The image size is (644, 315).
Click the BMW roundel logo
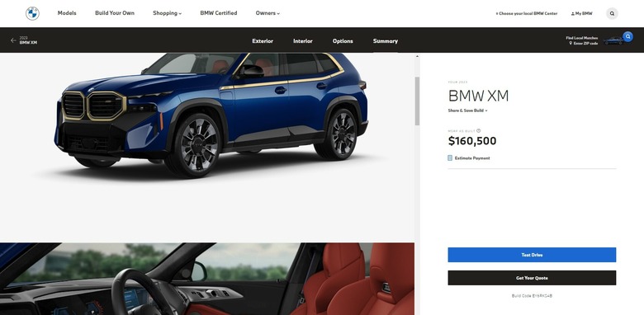point(32,13)
